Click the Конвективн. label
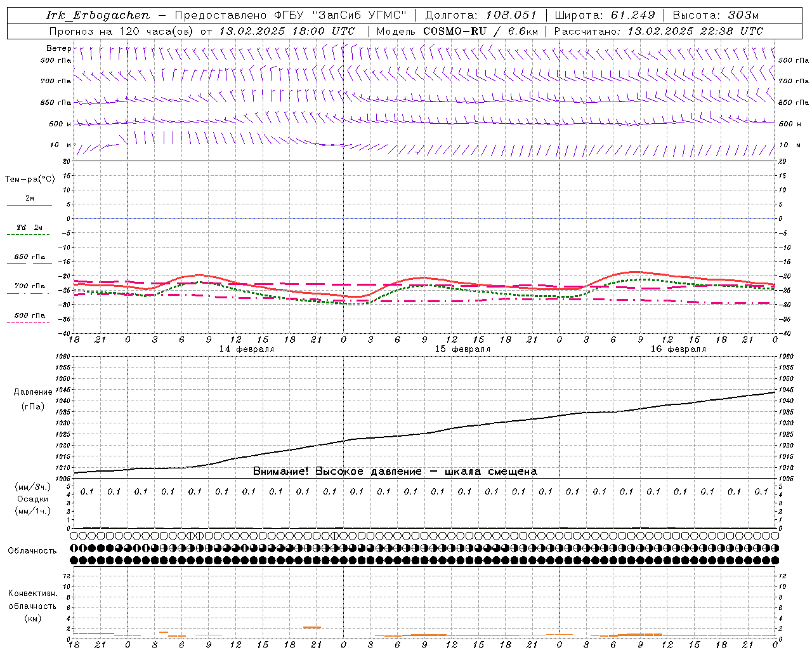 click(x=32, y=594)
